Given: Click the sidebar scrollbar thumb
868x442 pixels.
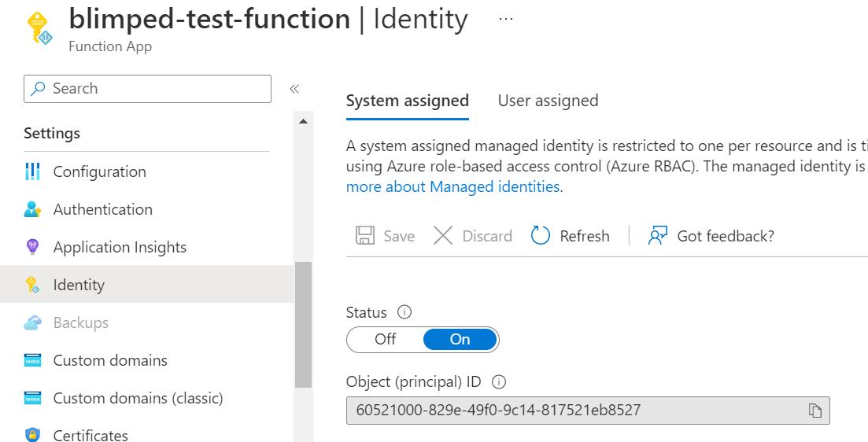Looking at the screenshot, I should click(303, 325).
